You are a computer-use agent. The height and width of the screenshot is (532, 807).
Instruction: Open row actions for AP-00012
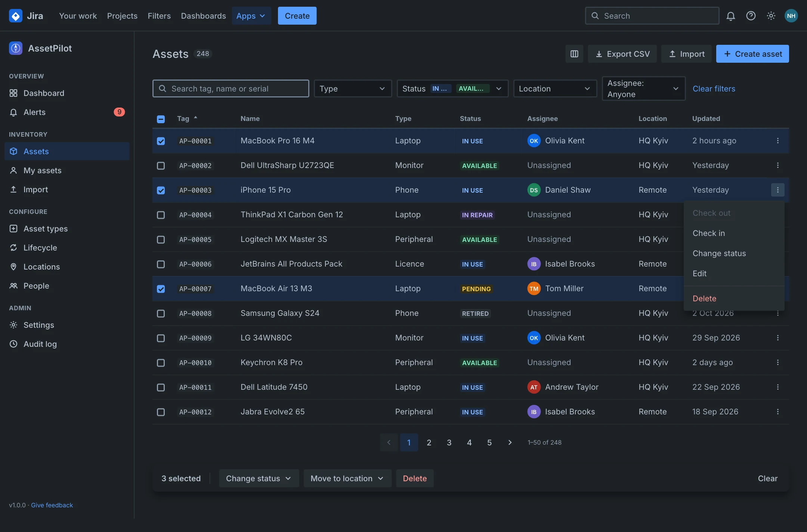coord(778,412)
